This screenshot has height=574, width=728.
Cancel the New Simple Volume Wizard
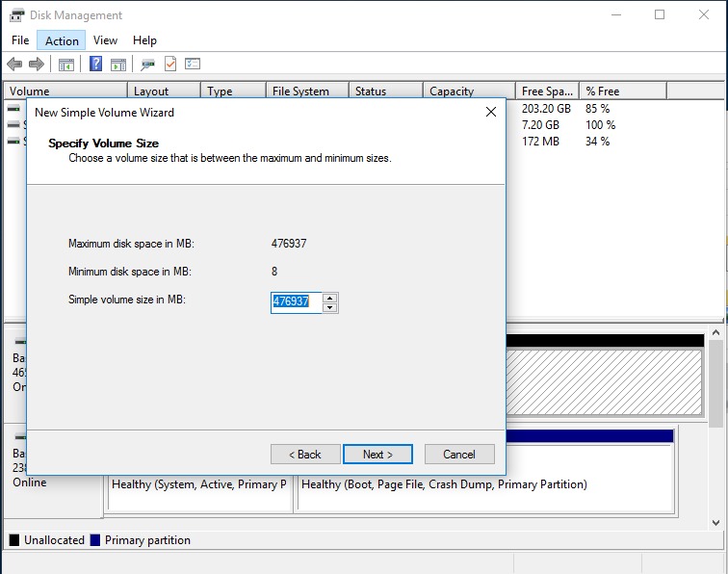coord(458,455)
